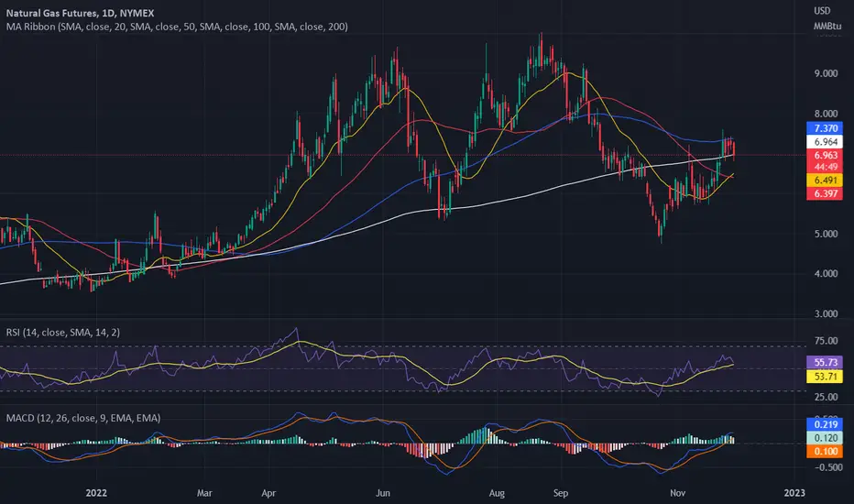The height and width of the screenshot is (504, 854).
Task: Click the Mar label on time axis
Action: pyautogui.click(x=204, y=493)
